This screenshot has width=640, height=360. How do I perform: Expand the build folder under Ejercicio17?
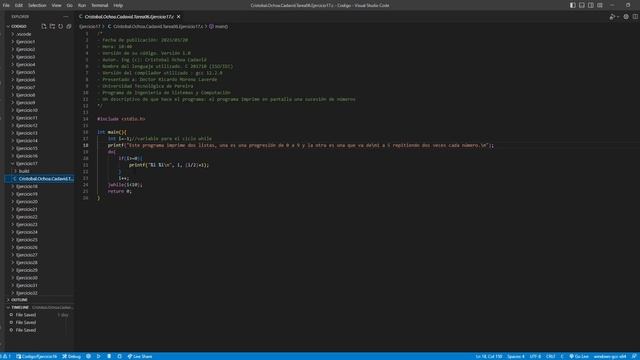24,171
